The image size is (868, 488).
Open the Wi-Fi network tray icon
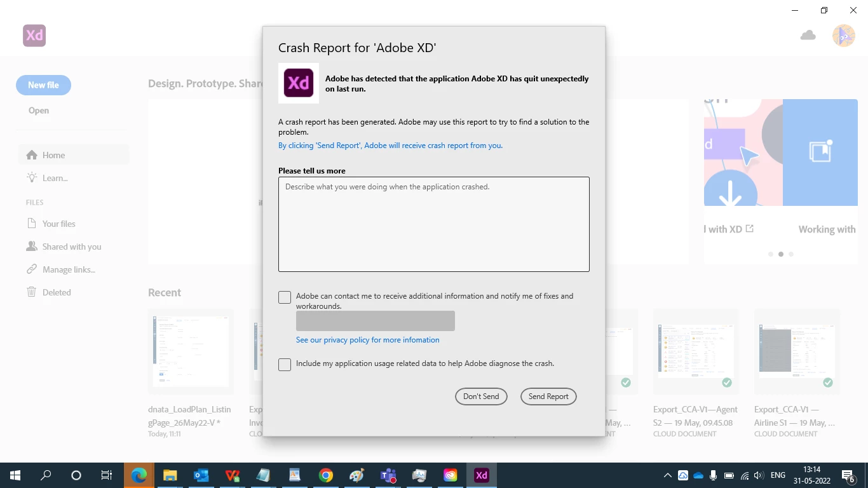(x=745, y=475)
